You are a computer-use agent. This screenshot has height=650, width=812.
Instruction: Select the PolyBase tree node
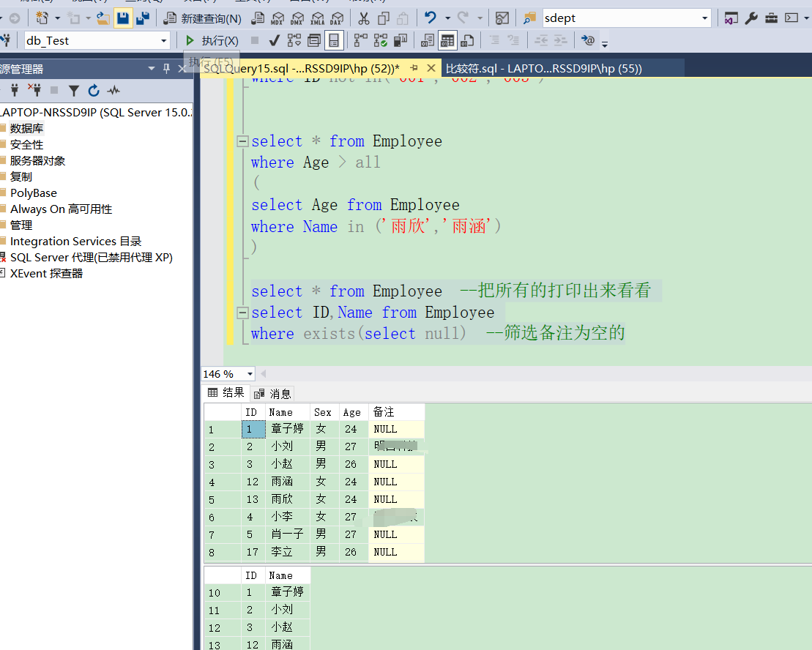tap(33, 193)
